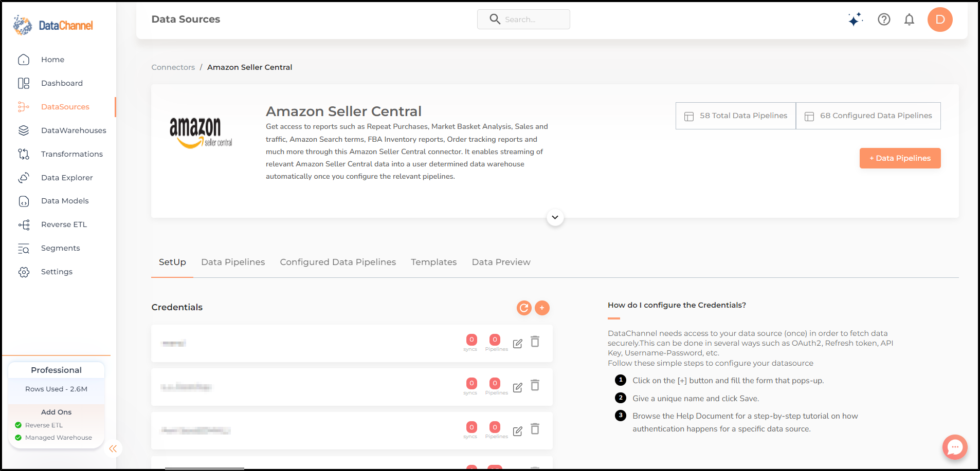Delete the second credential row
980x471 pixels.
tap(535, 385)
